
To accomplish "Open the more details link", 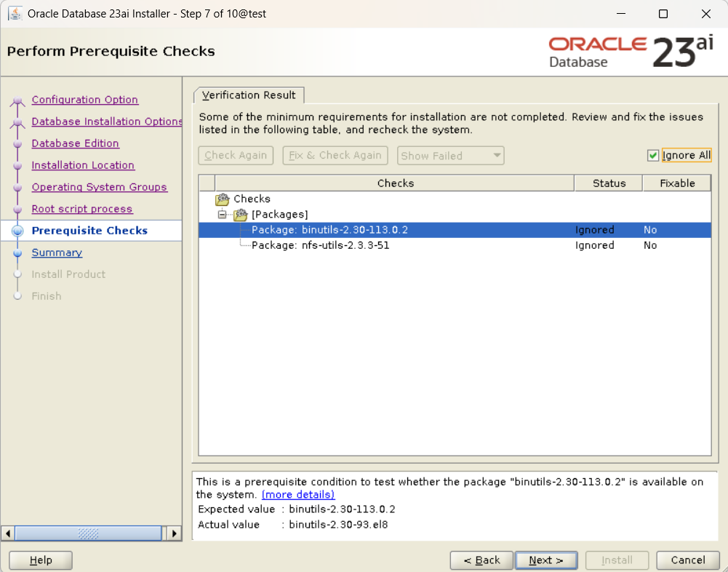I will click(298, 494).
